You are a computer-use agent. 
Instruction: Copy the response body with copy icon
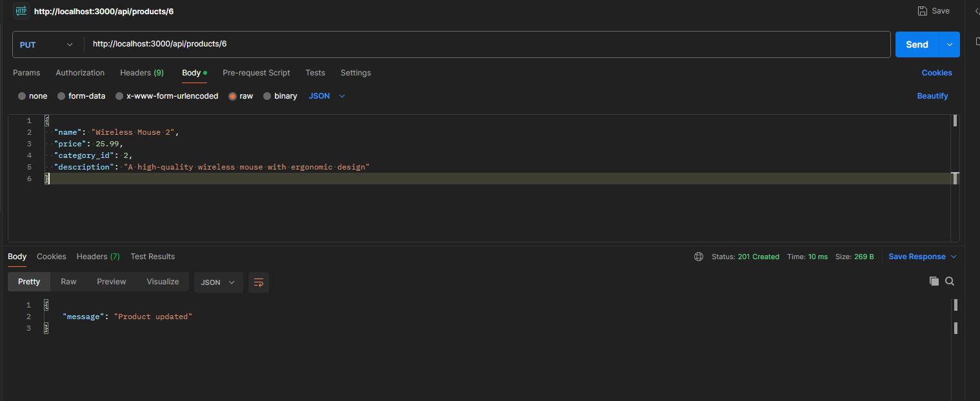(x=934, y=281)
